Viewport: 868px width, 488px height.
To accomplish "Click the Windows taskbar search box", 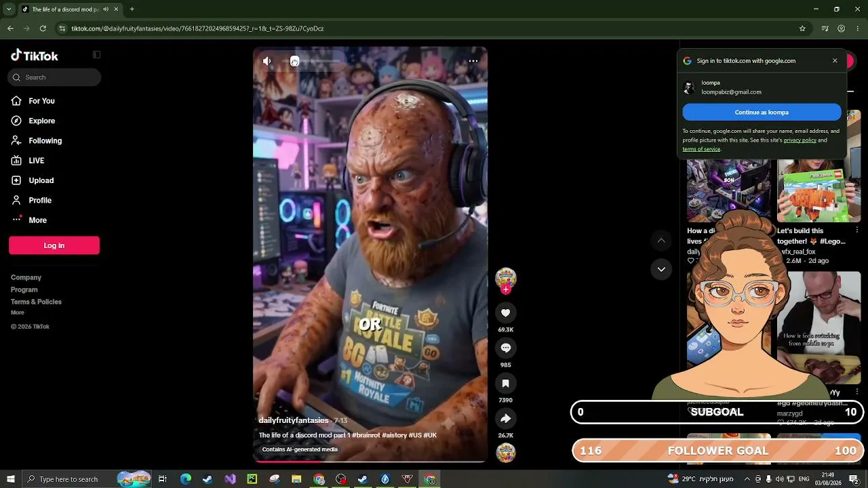I will click(86, 479).
